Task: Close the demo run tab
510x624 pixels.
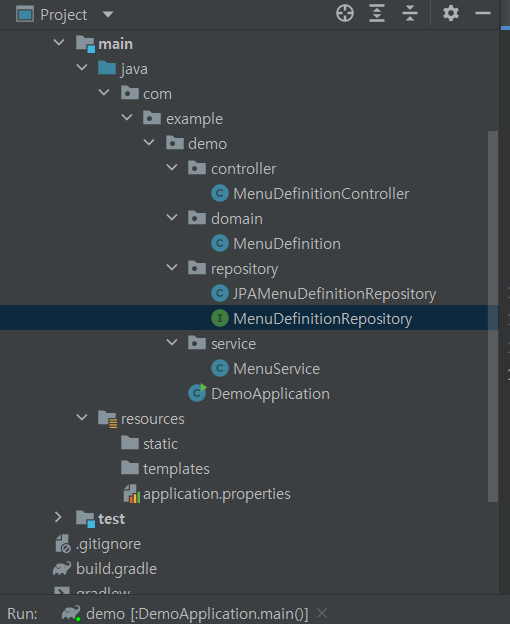Action: pyautogui.click(x=322, y=613)
